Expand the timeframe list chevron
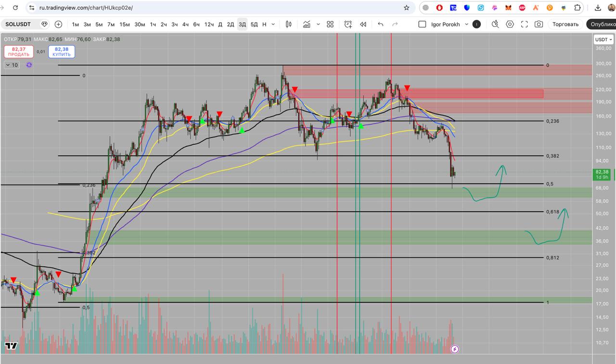 point(273,24)
